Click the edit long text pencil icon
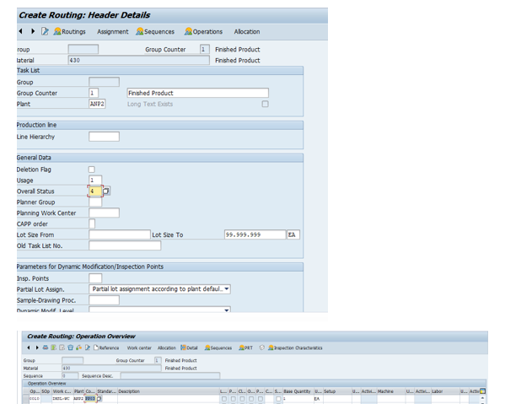The image size is (532, 404). 45,31
